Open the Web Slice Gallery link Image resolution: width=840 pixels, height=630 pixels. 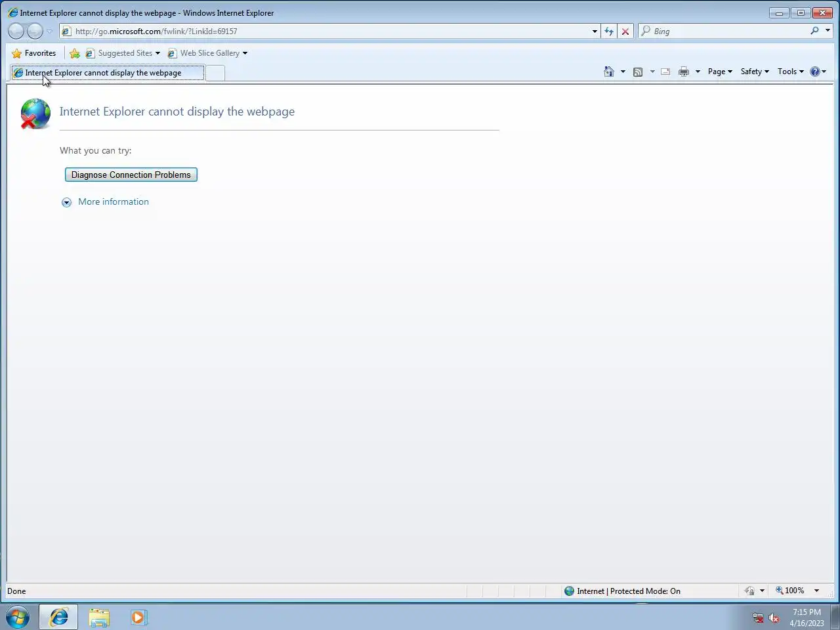click(x=207, y=53)
